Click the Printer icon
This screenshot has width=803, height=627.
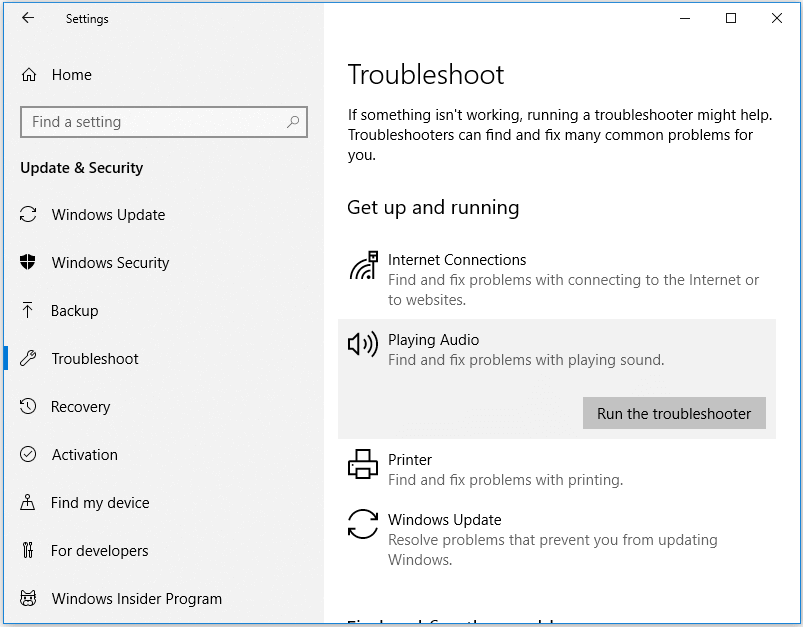click(362, 464)
